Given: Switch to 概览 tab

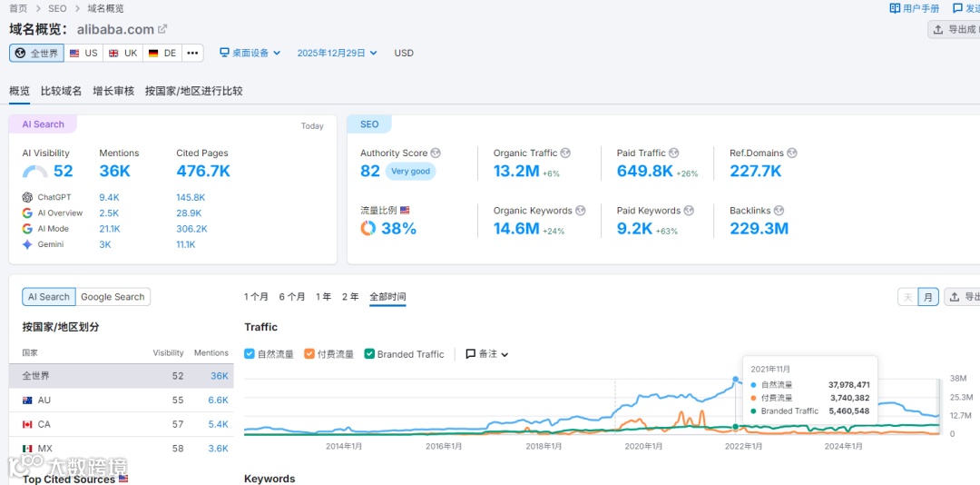Looking at the screenshot, I should click(19, 91).
